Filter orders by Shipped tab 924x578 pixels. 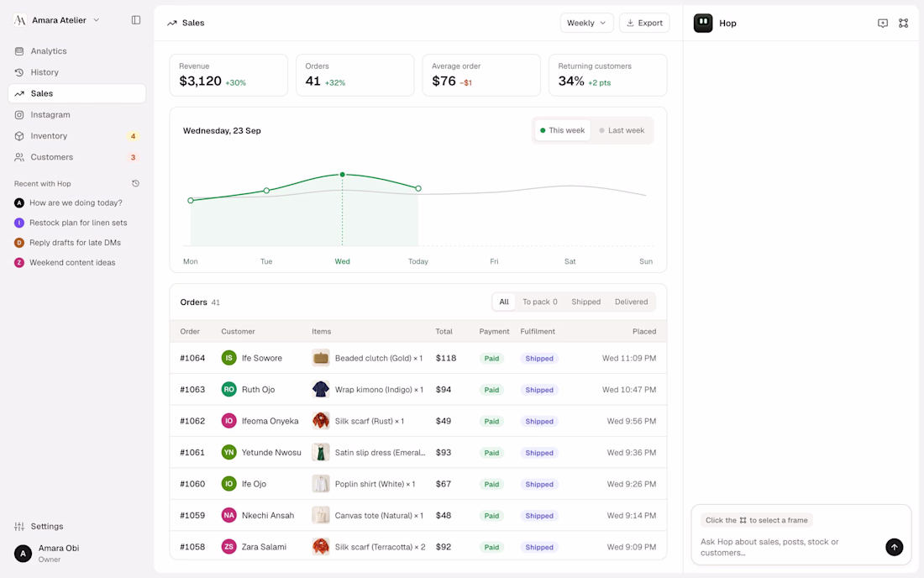(585, 302)
